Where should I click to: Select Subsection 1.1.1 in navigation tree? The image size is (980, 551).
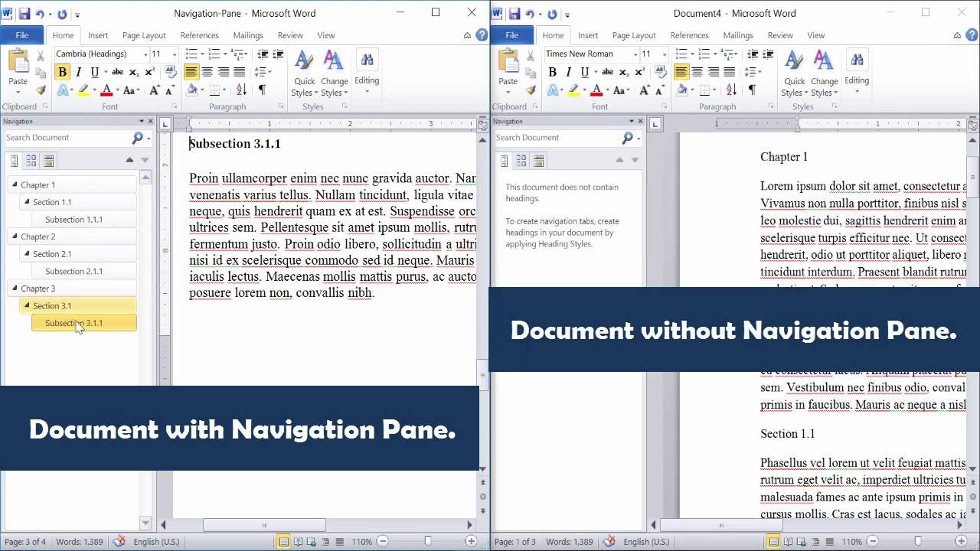click(84, 220)
